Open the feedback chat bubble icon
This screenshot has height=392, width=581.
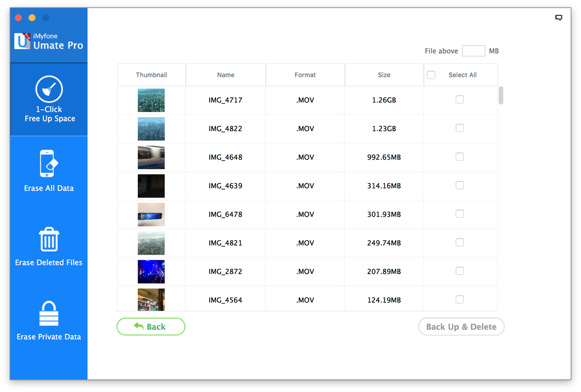coord(558,18)
